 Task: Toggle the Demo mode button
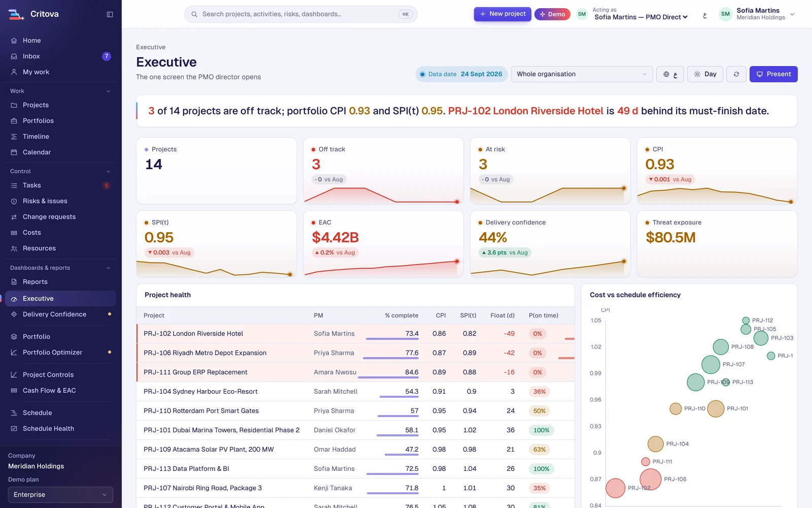(x=552, y=14)
